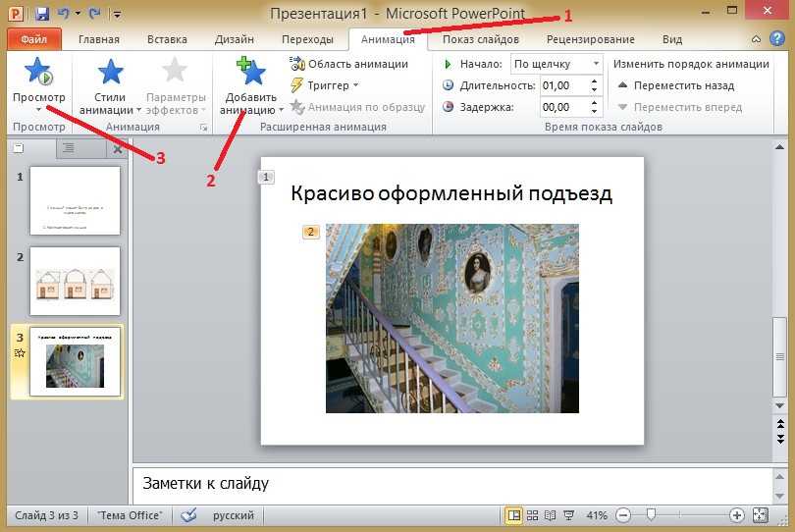Click animation marker 1 beside the title
The width and height of the screenshot is (795, 532).
tap(266, 177)
